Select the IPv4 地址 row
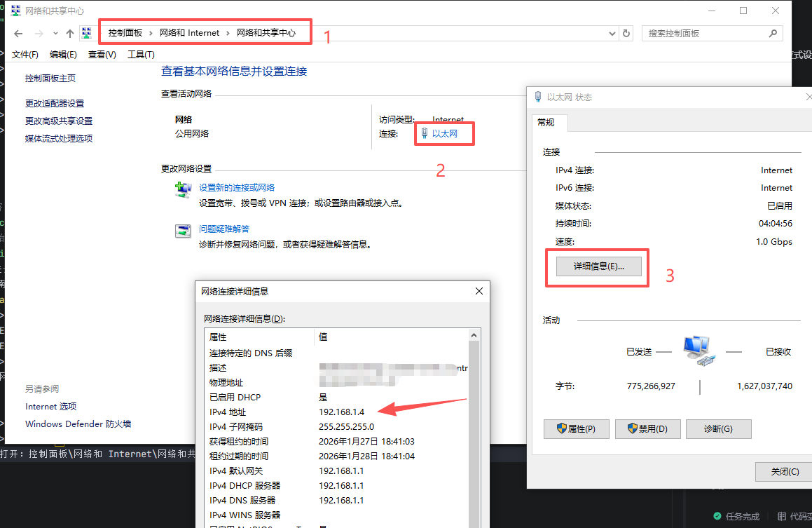The height and width of the screenshot is (528, 812). (336, 412)
